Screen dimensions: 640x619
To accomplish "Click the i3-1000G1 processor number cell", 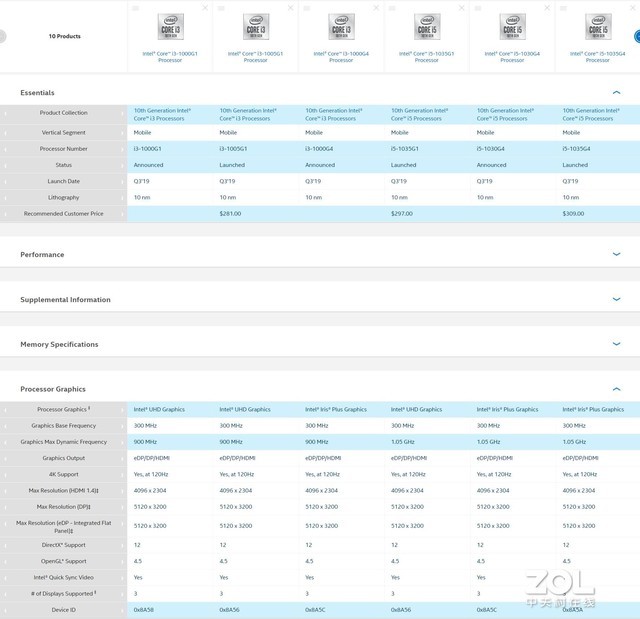I will pos(147,149).
